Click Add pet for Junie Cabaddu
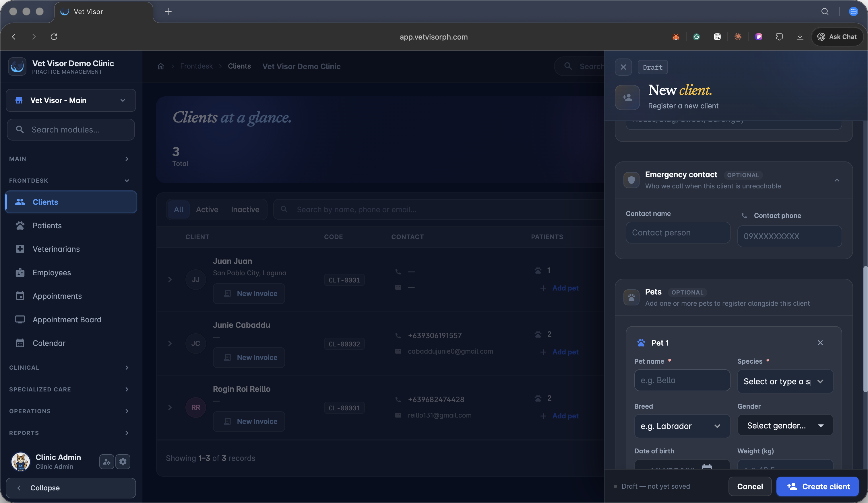This screenshot has width=868, height=503. 559,352
